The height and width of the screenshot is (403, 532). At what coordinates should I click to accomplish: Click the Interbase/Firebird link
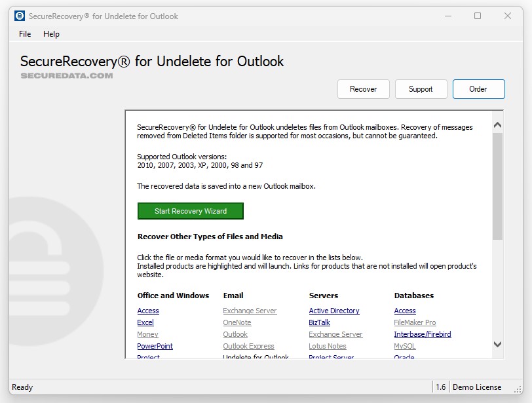tap(423, 334)
